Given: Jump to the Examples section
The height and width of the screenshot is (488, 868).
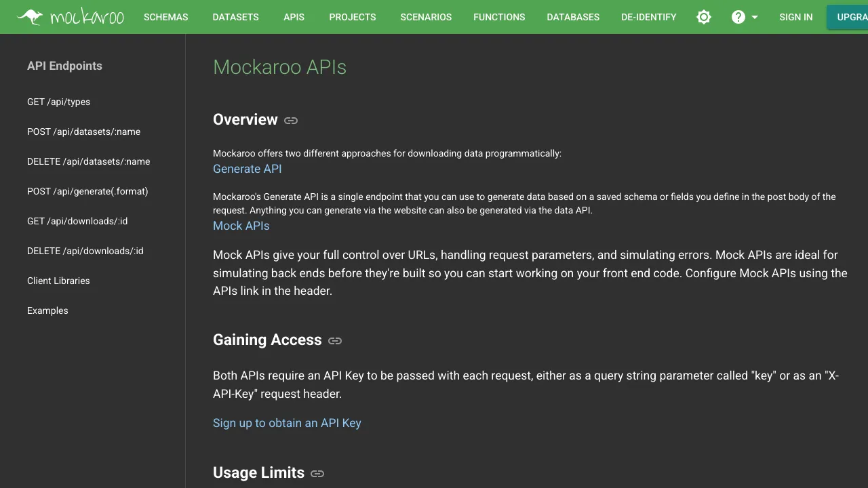Looking at the screenshot, I should [47, 310].
